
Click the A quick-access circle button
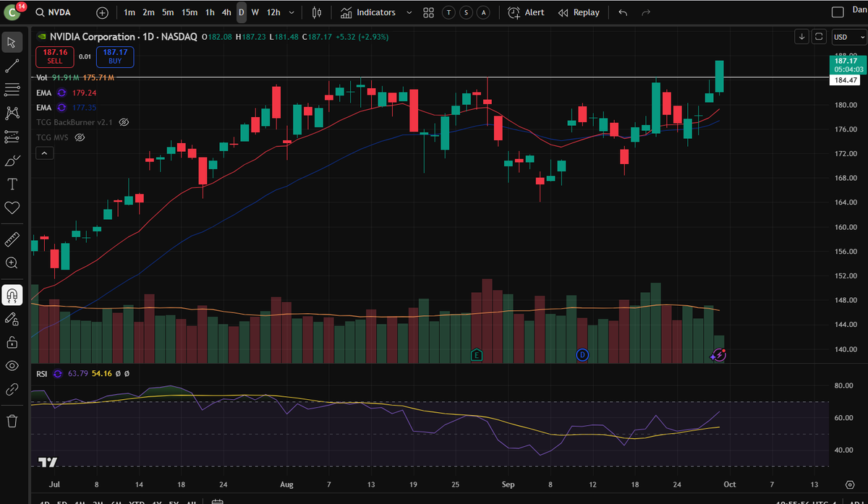[483, 13]
